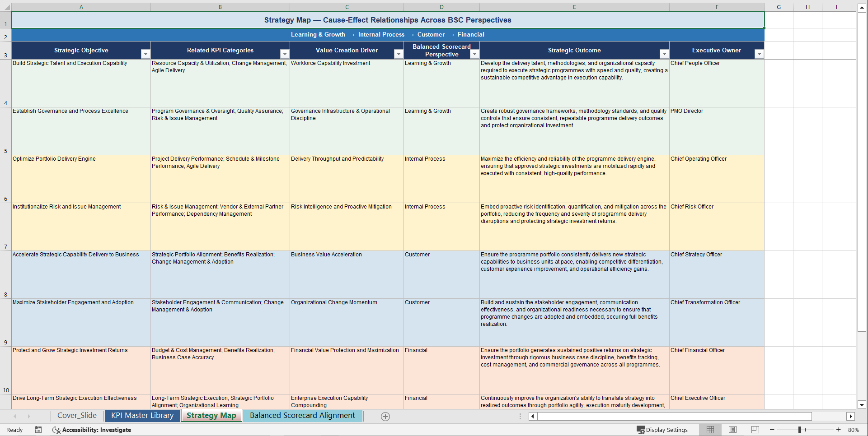Select 'Organizational Change Momentum' cell
The height and width of the screenshot is (436, 868).
[347, 323]
